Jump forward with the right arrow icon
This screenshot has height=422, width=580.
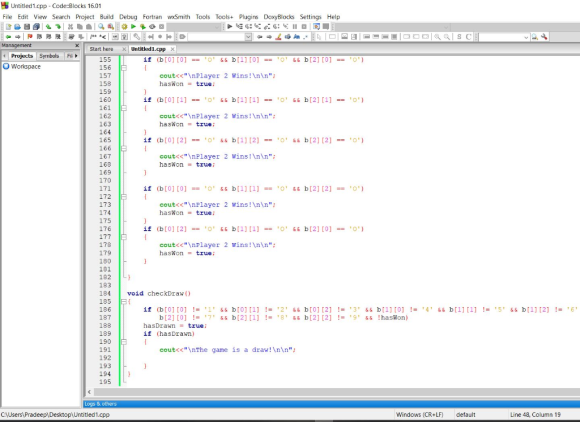[x=17, y=37]
